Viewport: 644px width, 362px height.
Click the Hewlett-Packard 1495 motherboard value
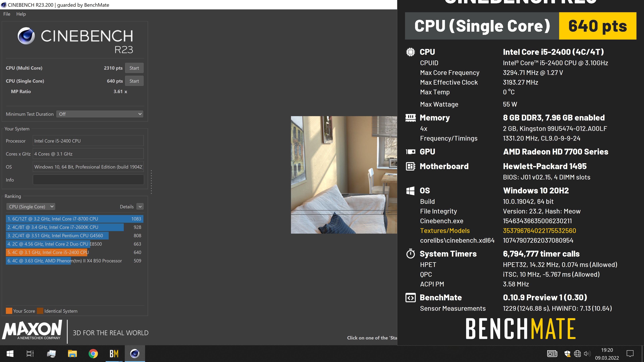[x=545, y=166]
